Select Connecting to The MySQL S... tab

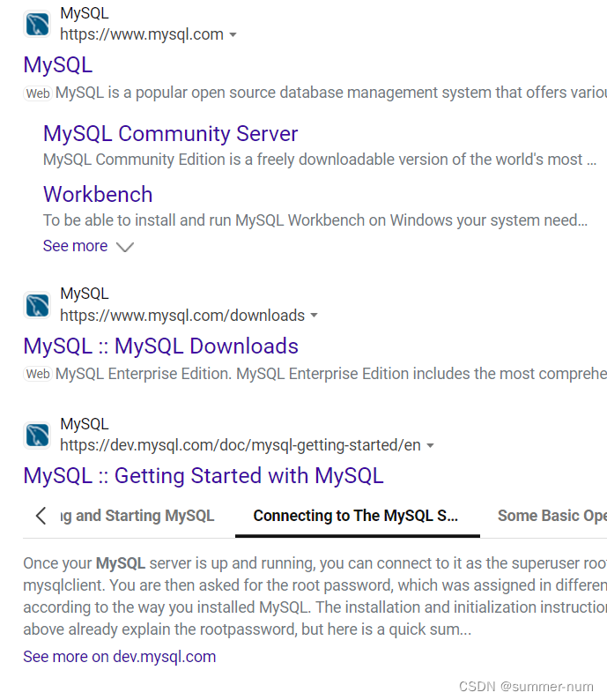[x=355, y=516]
